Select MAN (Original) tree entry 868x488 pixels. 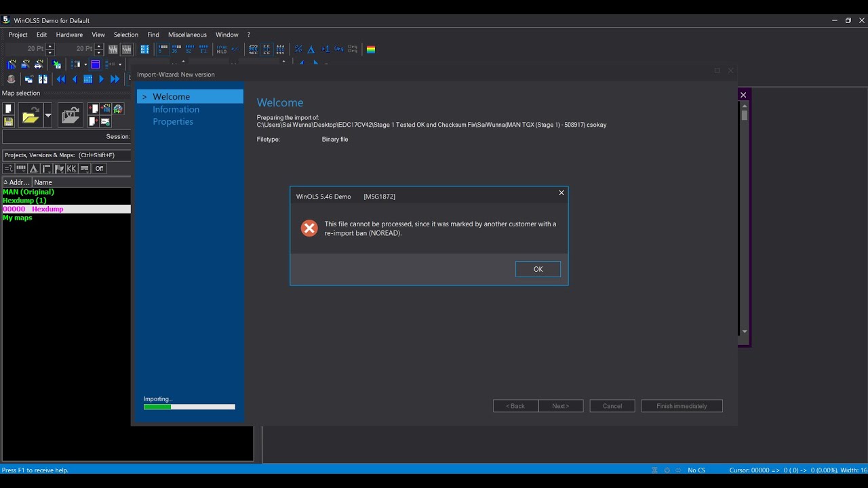click(x=28, y=192)
